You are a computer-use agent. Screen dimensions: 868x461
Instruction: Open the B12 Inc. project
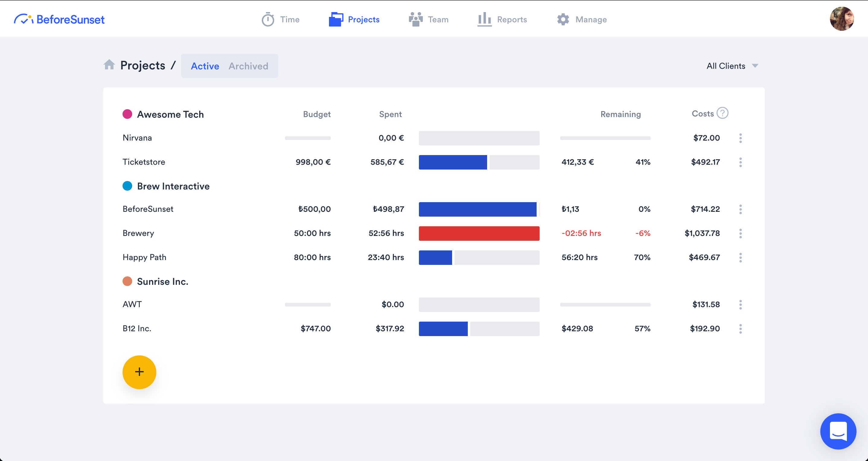[137, 328]
